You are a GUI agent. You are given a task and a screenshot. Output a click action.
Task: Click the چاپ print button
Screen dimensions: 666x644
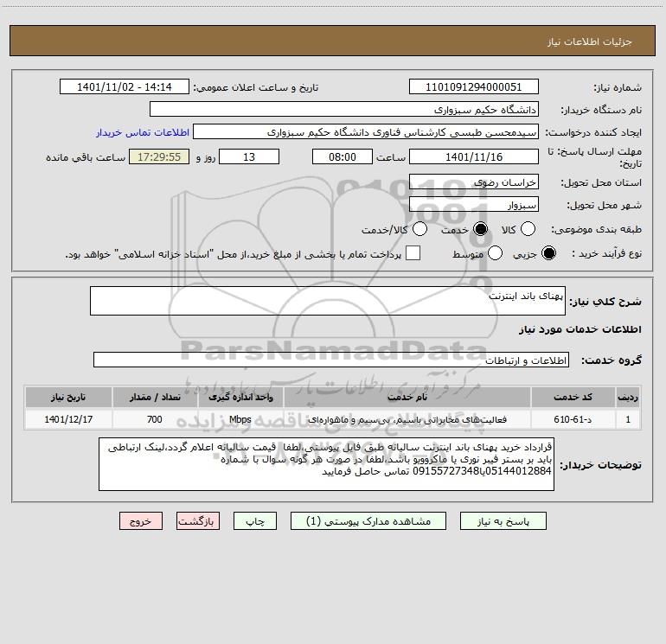[255, 521]
